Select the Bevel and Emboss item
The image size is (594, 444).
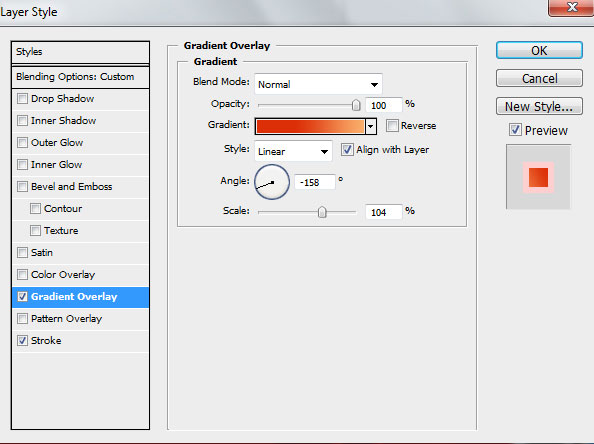click(x=80, y=187)
